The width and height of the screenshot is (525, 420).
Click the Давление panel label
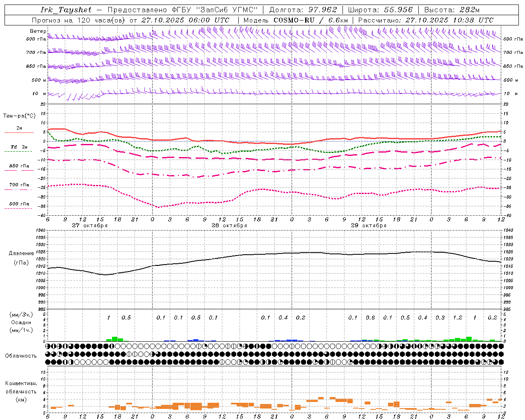tap(21, 253)
